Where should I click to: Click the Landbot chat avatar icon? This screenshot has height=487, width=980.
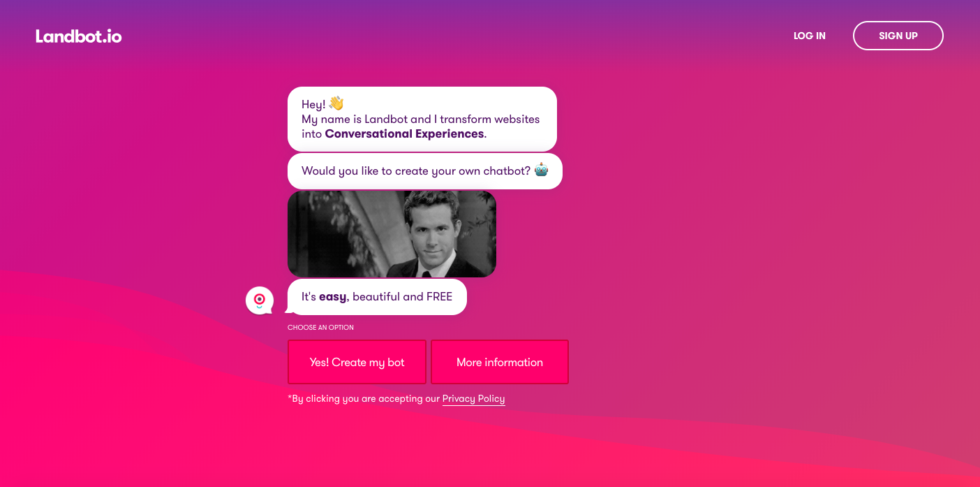[260, 300]
